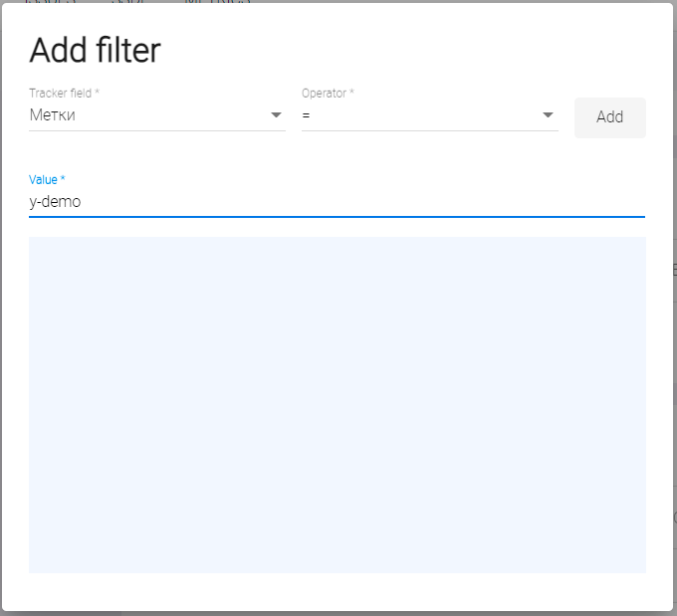Screen dimensions: 677x616
Task: Click the Add filter dialog title
Action: [x=95, y=51]
